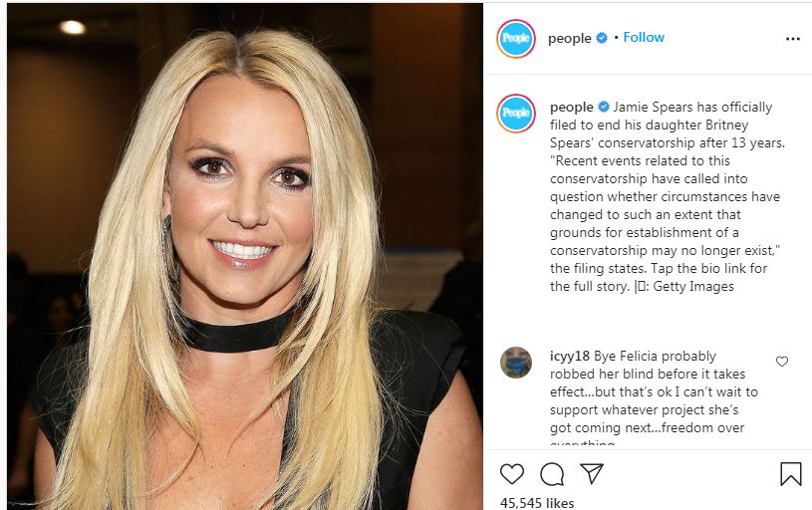Save post with the bookmark icon
The height and width of the screenshot is (510, 812).
point(790,474)
